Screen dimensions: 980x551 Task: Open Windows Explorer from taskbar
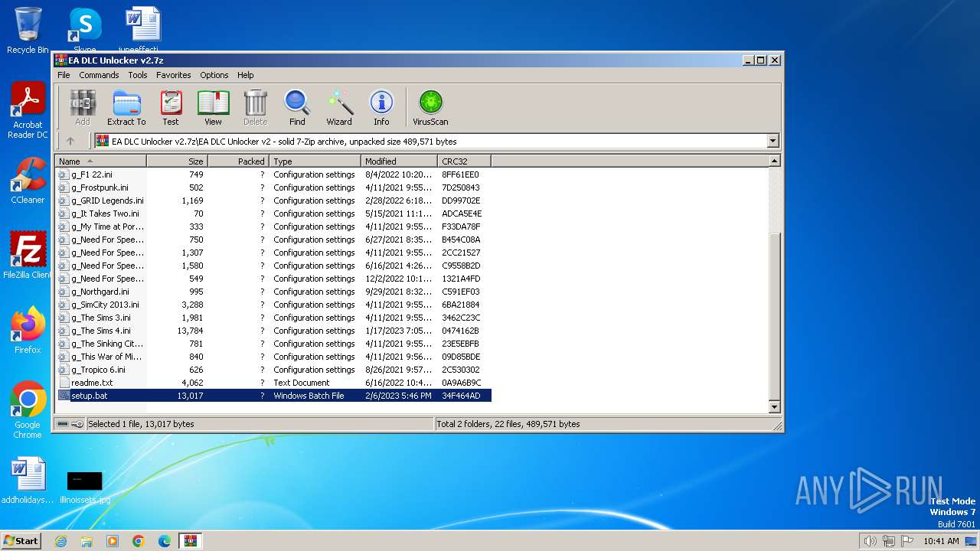tap(87, 541)
